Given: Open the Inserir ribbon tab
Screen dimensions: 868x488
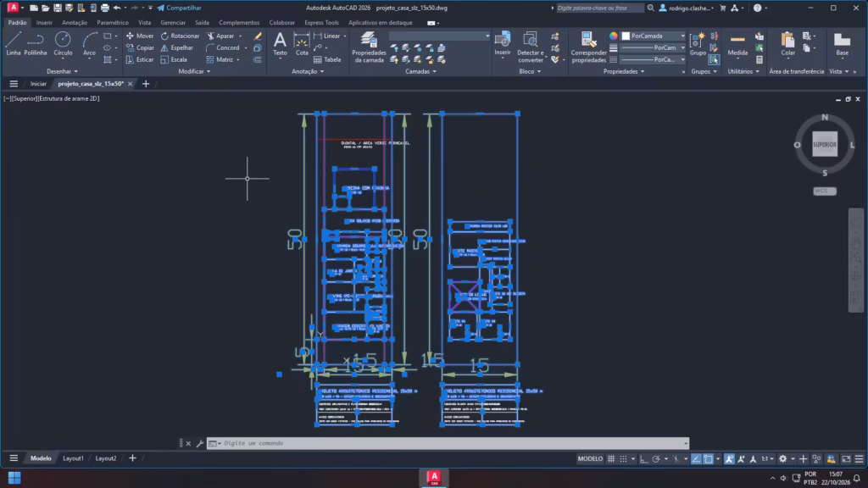Looking at the screenshot, I should click(x=44, y=23).
